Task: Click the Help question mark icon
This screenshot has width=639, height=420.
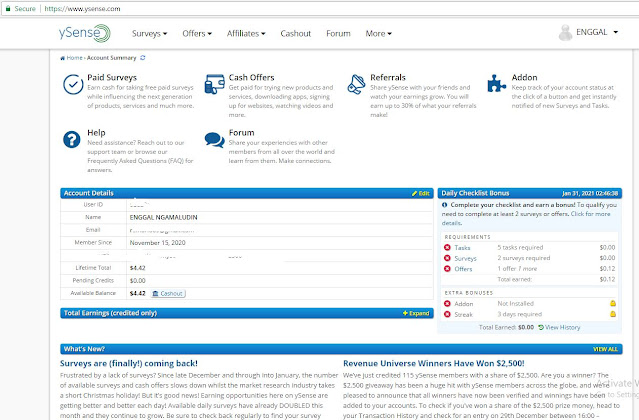Action: 72,139
